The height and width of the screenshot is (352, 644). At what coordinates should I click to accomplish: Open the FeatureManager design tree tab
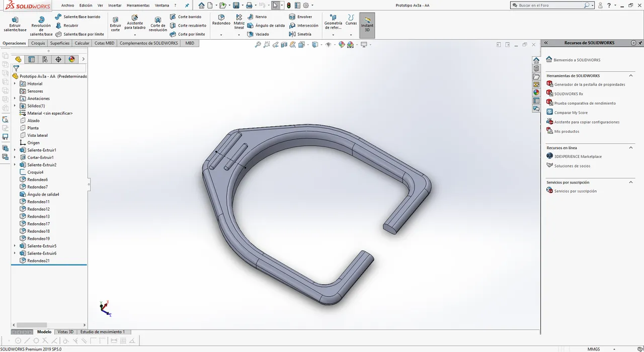tap(18, 59)
